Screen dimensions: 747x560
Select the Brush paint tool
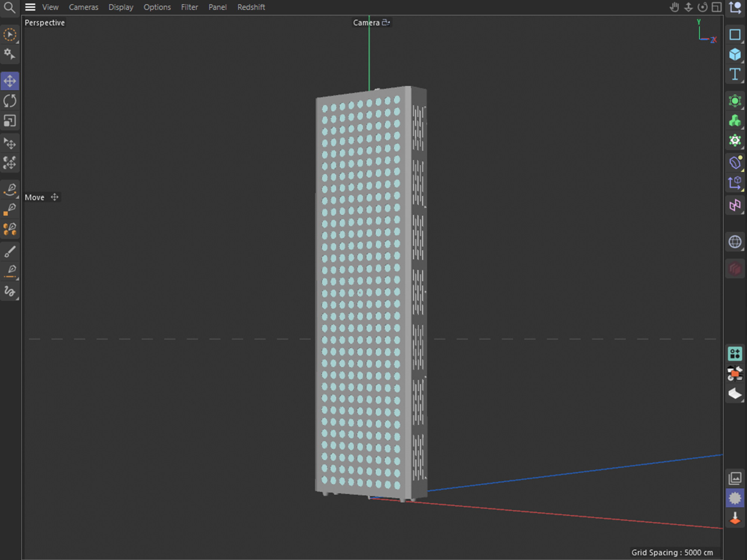[10, 252]
